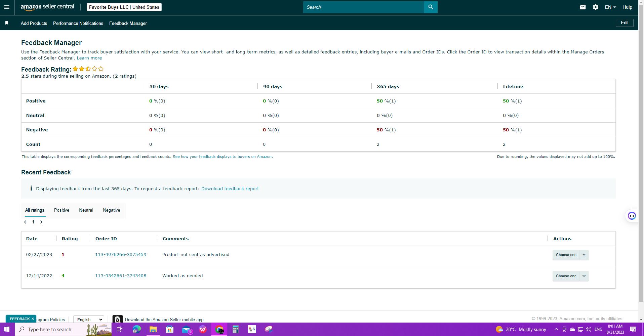The image size is (644, 336).
Task: Switch to Chrome in taskbar
Action: pos(219,329)
